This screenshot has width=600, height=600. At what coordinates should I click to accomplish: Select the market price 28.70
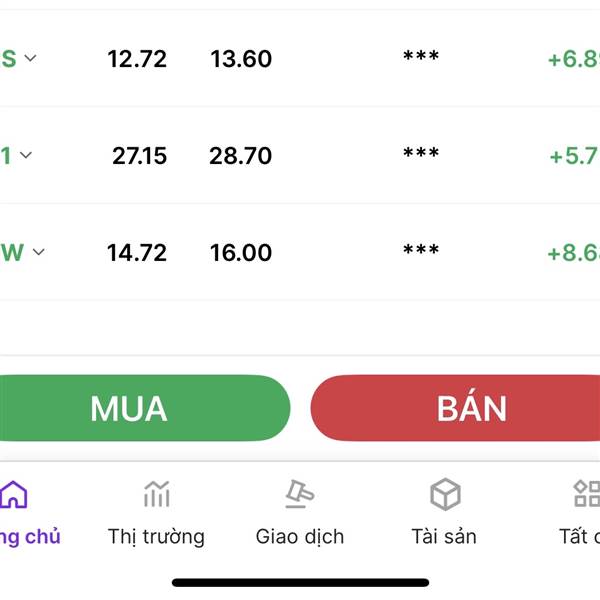241,156
